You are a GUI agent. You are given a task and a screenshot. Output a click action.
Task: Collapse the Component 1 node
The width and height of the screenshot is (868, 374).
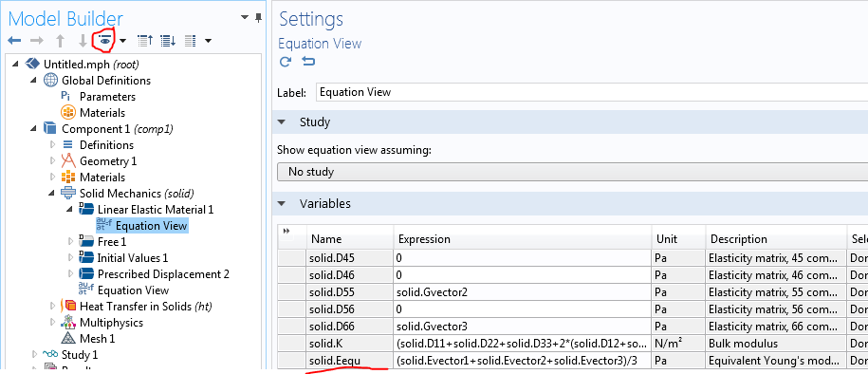pos(33,128)
